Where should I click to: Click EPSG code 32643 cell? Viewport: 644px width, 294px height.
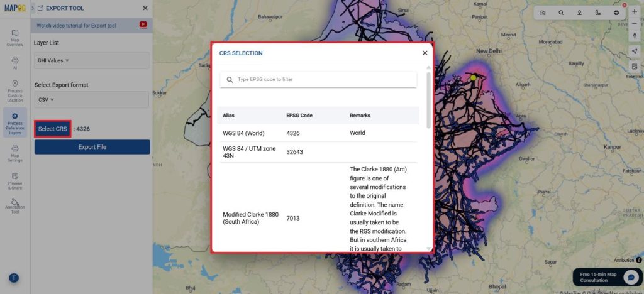(294, 152)
